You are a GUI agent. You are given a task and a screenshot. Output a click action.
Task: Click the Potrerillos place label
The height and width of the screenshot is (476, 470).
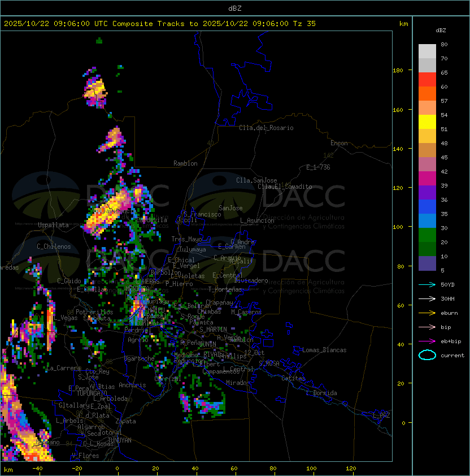click(x=94, y=312)
